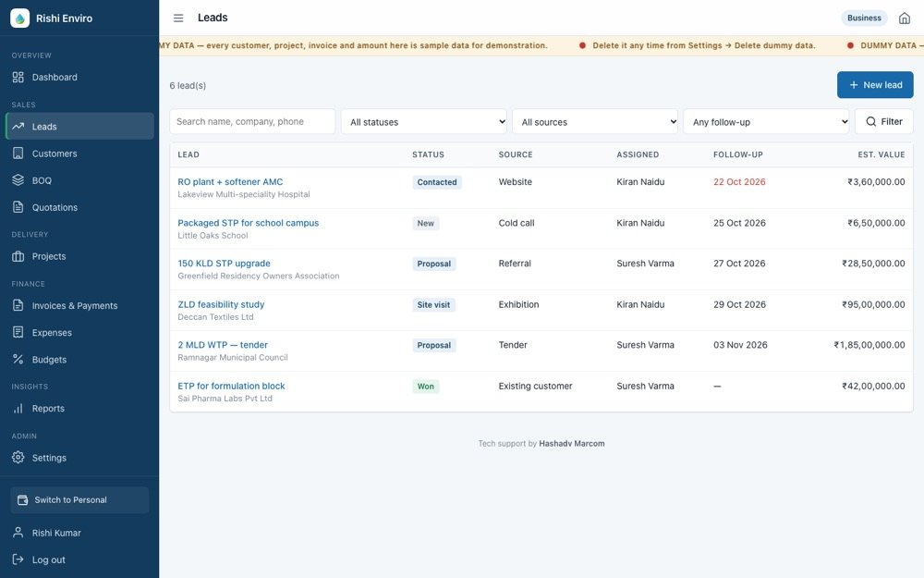The width and height of the screenshot is (924, 578).
Task: Navigate to Quotations
Action: [79, 207]
